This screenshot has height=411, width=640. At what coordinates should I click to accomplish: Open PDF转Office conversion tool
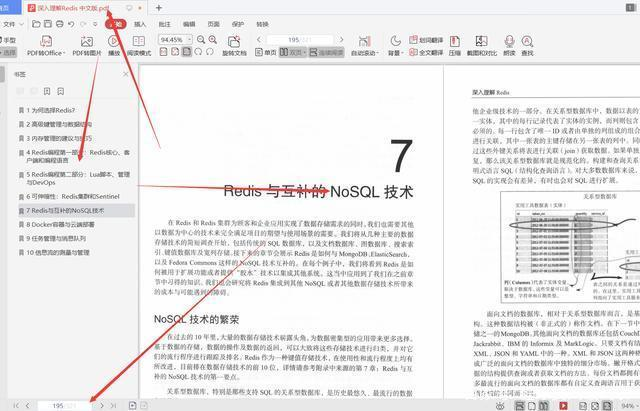pyautogui.click(x=46, y=45)
